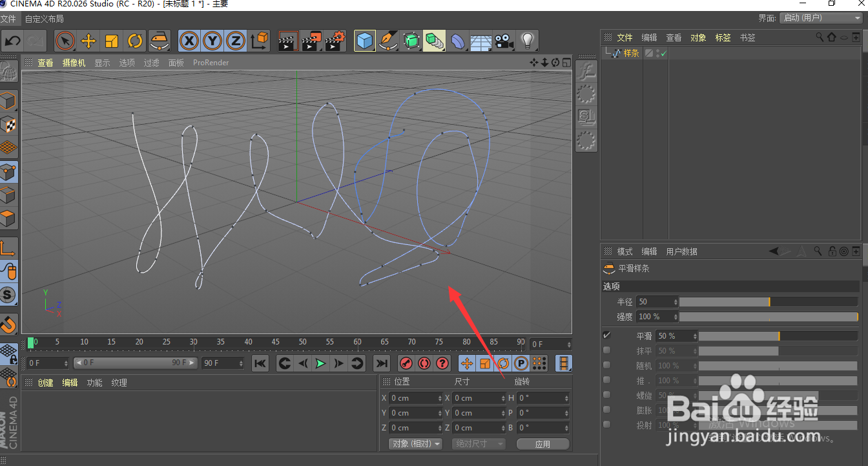Screen dimensions: 868x466
Task: Click back arrow in Attribute Manager
Action: point(774,251)
